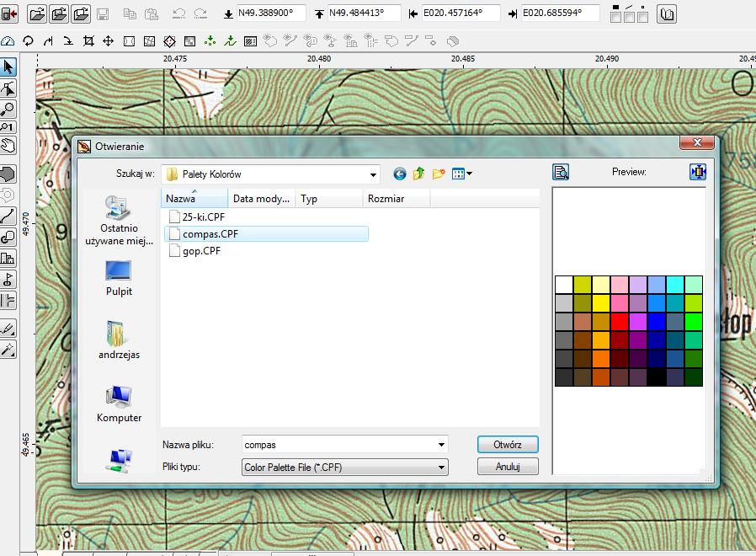Select the hand pan tool

click(8, 145)
